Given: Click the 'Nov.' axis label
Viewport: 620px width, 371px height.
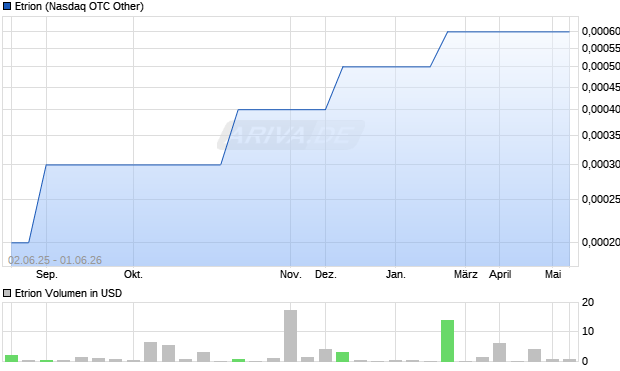Looking at the screenshot, I should click(291, 274).
